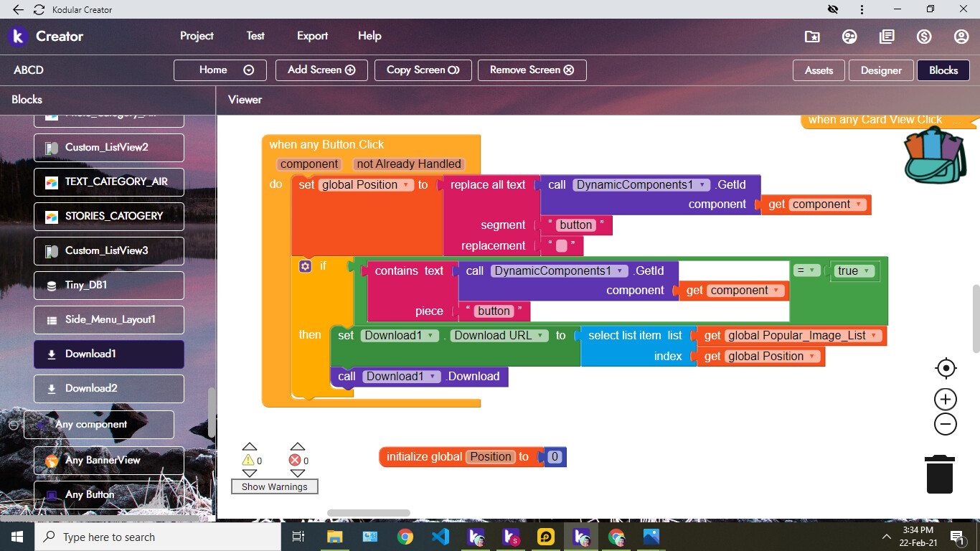Viewport: 980px width, 551px height.
Task: Click the Show Warnings button
Action: pyautogui.click(x=274, y=487)
